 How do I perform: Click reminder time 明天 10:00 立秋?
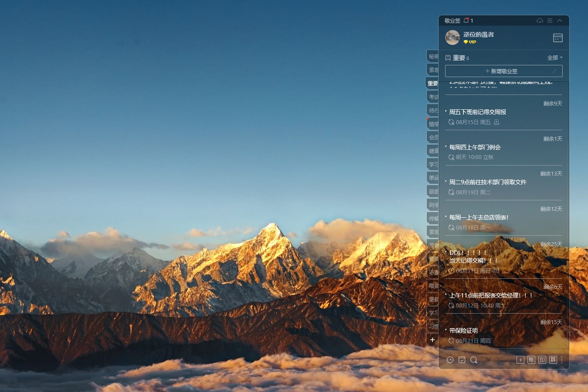click(475, 157)
